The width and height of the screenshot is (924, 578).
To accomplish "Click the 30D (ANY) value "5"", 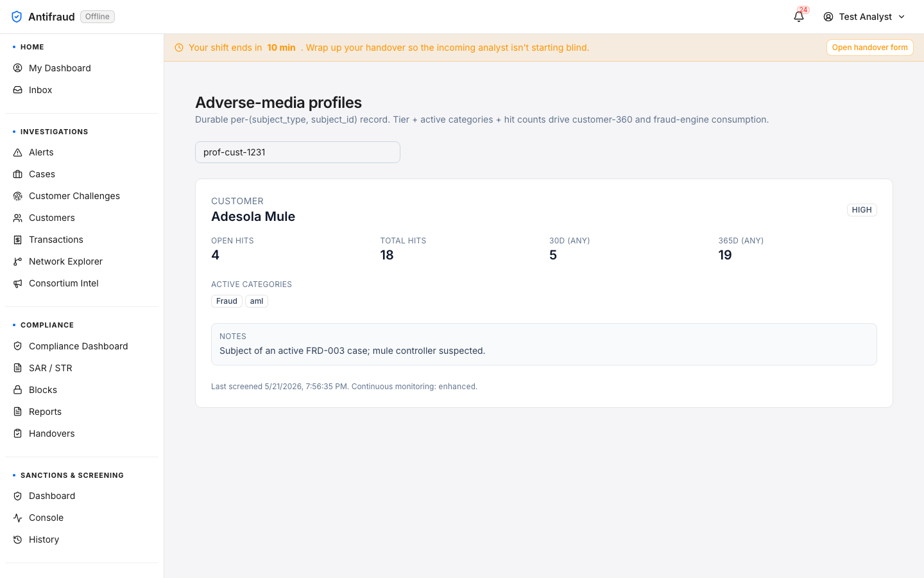I will coord(553,255).
